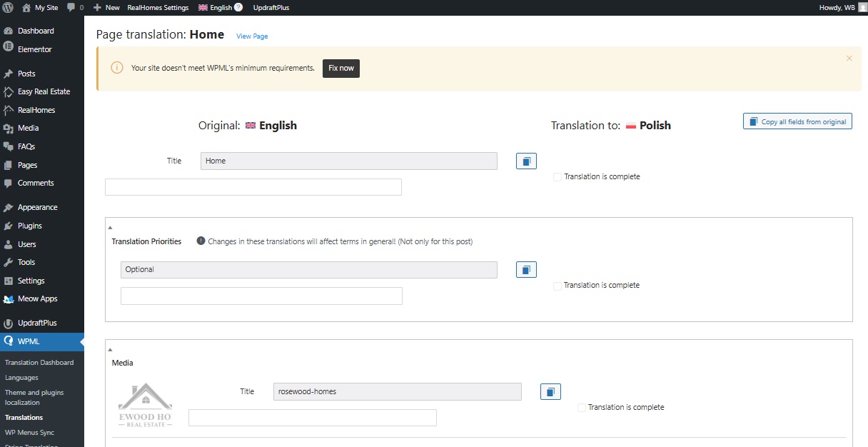Collapse the Translation Priorities section

click(111, 228)
